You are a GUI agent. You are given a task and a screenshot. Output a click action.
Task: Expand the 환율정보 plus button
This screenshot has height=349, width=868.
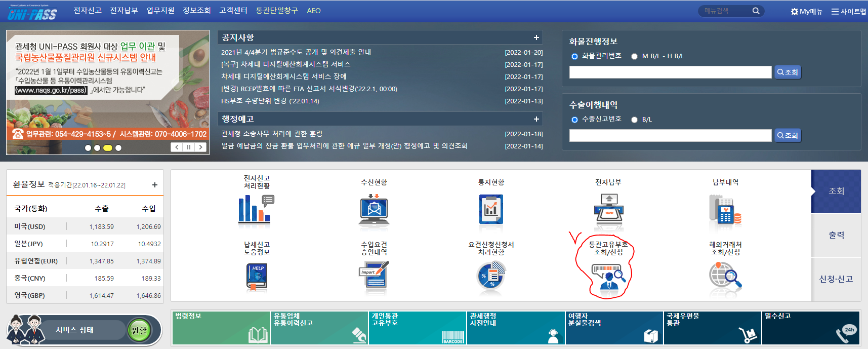[x=155, y=185]
